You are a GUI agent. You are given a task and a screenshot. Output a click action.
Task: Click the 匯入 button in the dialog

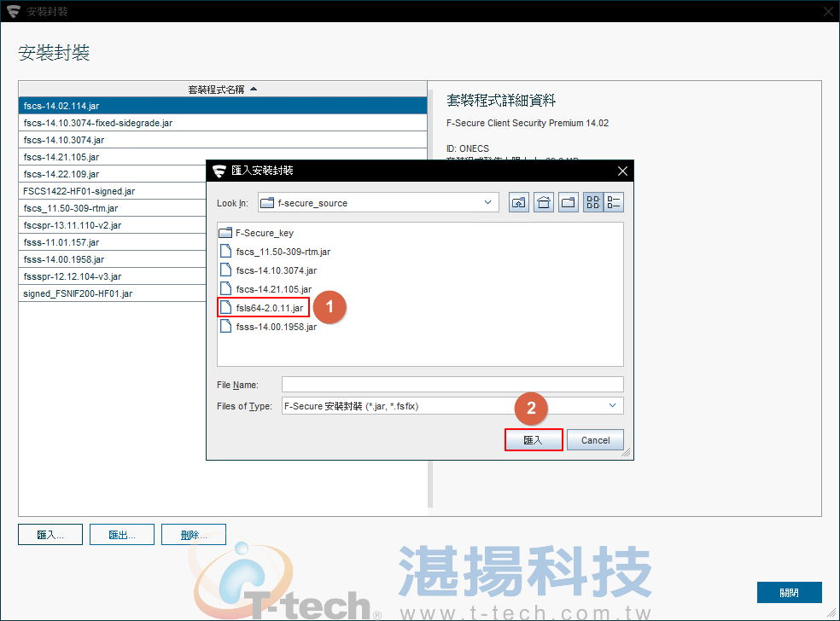[x=534, y=440]
